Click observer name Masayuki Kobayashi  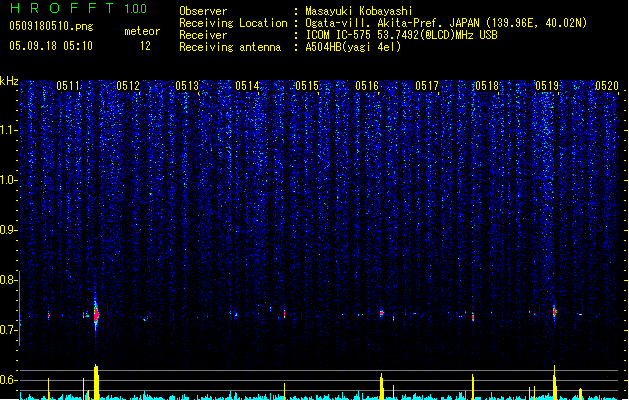click(x=359, y=11)
